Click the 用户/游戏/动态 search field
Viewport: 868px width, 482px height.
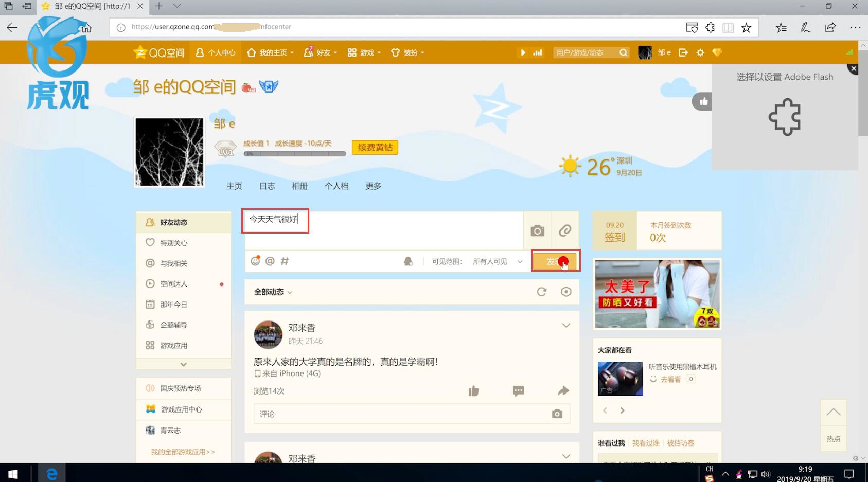coord(584,52)
